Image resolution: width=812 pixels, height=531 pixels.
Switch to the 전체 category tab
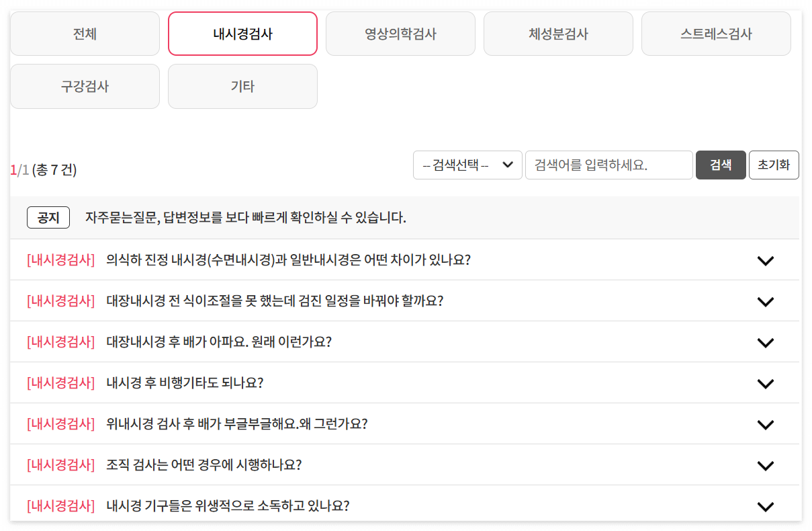[85, 34]
